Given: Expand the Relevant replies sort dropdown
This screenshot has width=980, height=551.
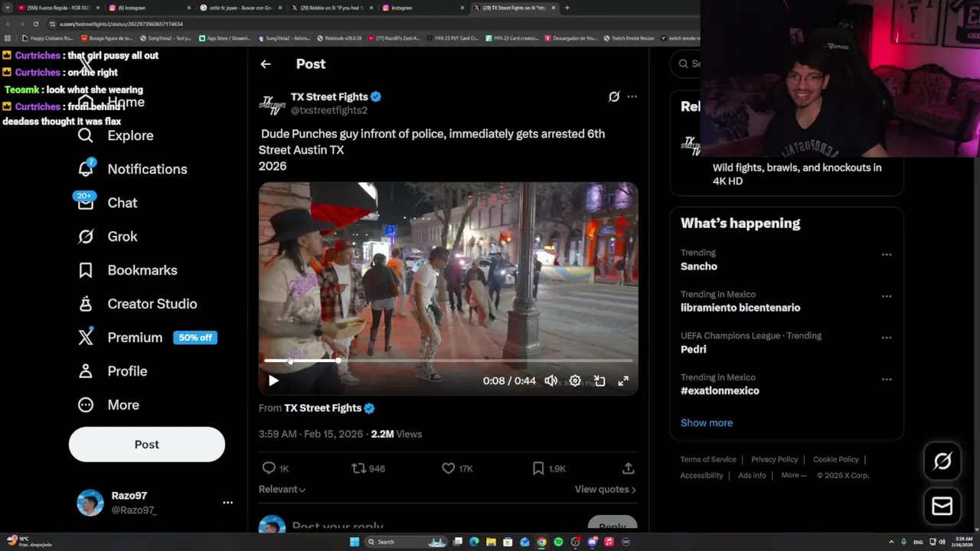Looking at the screenshot, I should (x=282, y=489).
